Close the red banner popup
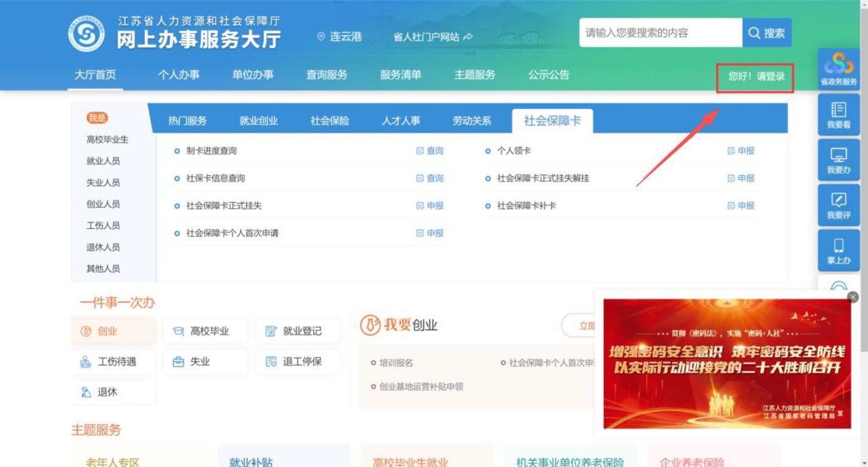 point(852,297)
